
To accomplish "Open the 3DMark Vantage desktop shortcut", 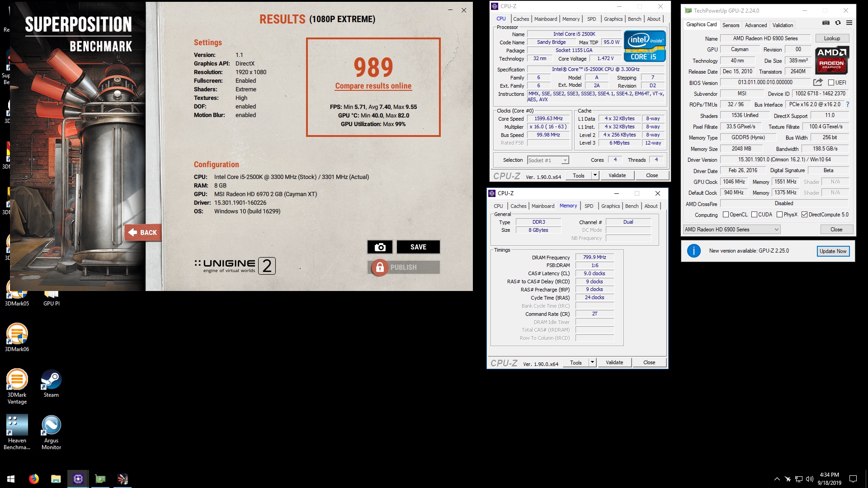I will click(17, 386).
